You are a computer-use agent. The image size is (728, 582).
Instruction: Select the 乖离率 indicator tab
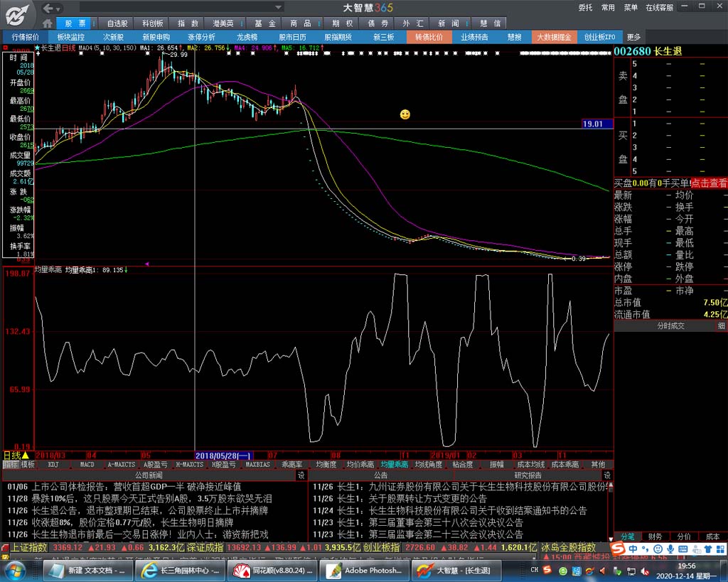pyautogui.click(x=292, y=464)
